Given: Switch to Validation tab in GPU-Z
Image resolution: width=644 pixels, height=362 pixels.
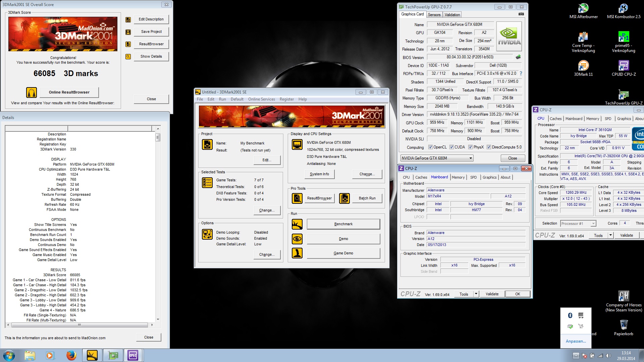Looking at the screenshot, I should [452, 15].
